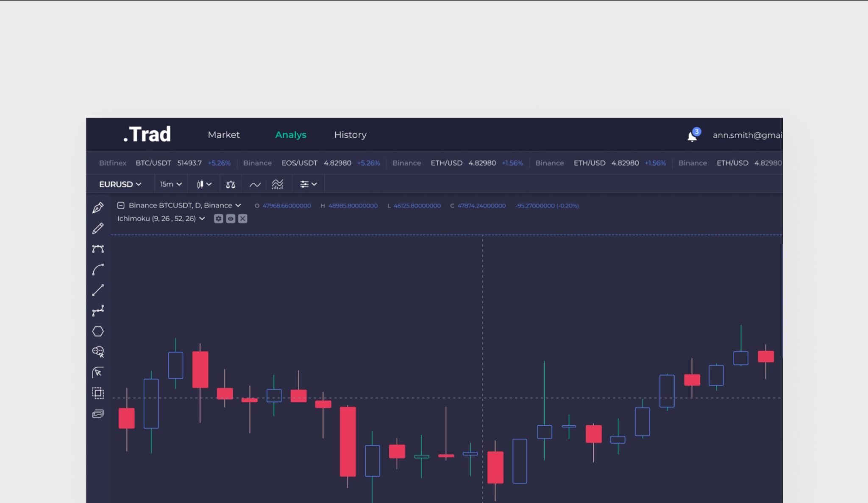Image resolution: width=868 pixels, height=503 pixels.
Task: Collapse the Binance BTCUSDT legend box
Action: point(121,205)
